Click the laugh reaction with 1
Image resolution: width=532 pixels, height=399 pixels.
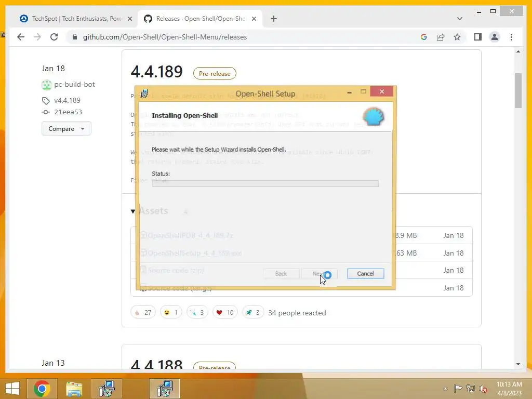click(170, 312)
